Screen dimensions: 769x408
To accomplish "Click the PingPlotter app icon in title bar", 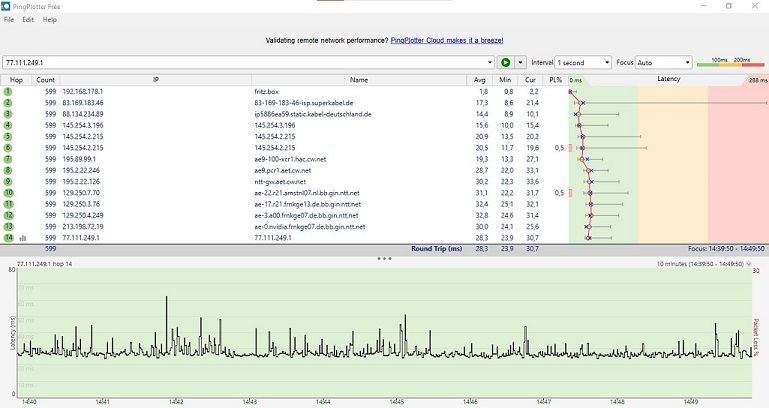I will [x=6, y=6].
